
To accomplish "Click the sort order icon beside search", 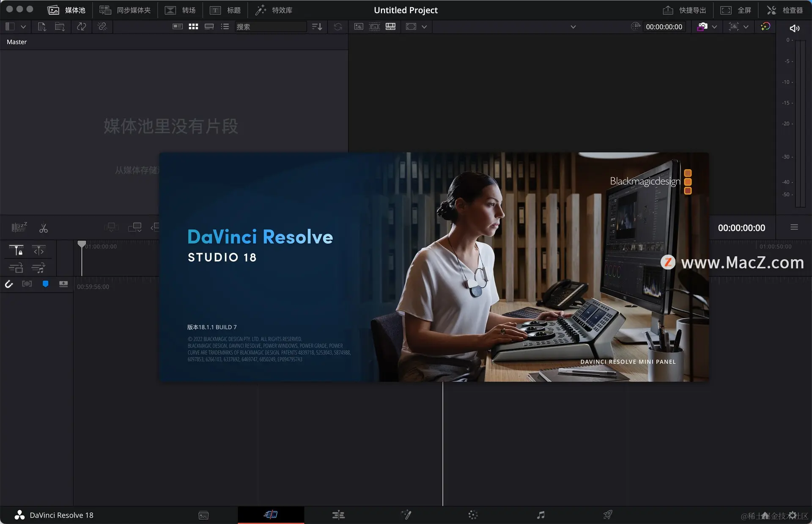I will pyautogui.click(x=317, y=27).
